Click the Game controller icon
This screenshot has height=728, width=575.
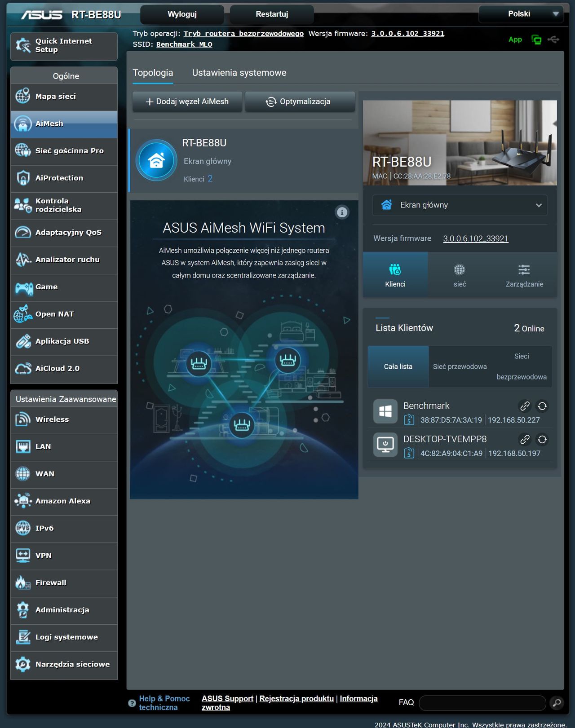coord(24,287)
